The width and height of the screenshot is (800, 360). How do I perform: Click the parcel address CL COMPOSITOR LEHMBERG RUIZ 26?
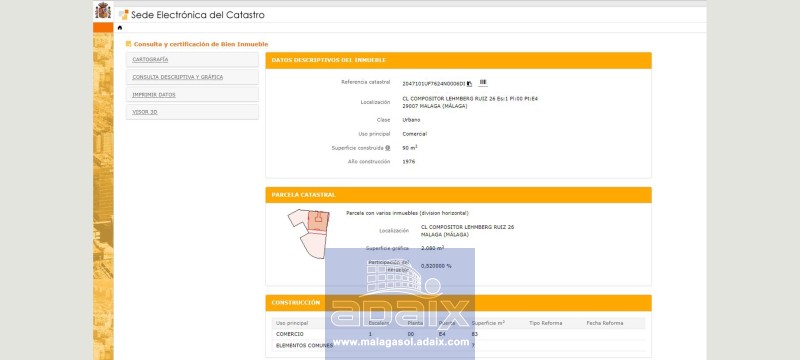[x=467, y=227]
